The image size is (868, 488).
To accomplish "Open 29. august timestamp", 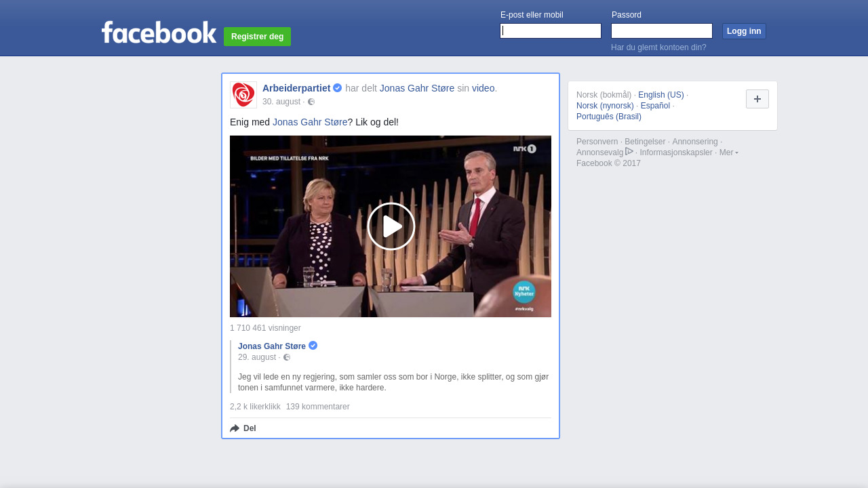I will [x=257, y=357].
